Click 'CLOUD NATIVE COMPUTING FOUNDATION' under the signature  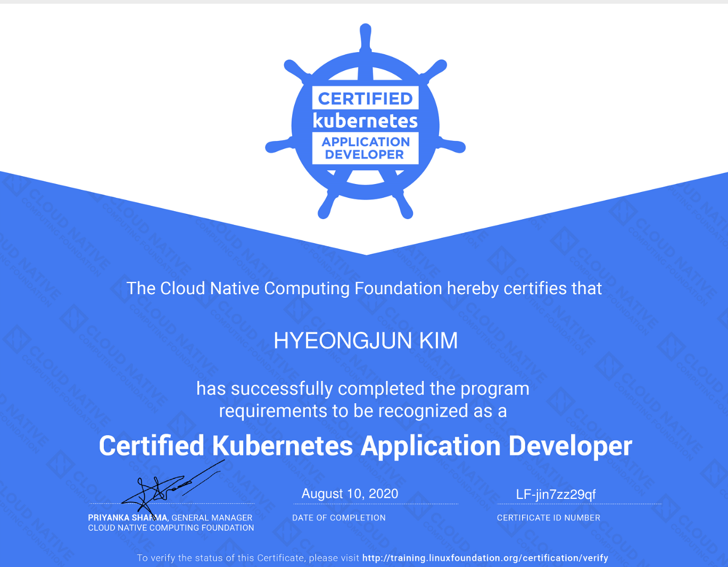171,528
